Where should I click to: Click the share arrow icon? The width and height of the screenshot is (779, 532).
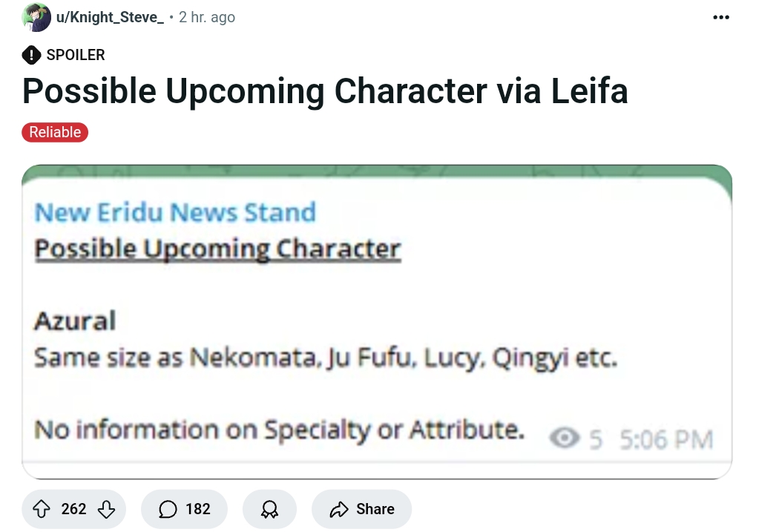point(339,509)
